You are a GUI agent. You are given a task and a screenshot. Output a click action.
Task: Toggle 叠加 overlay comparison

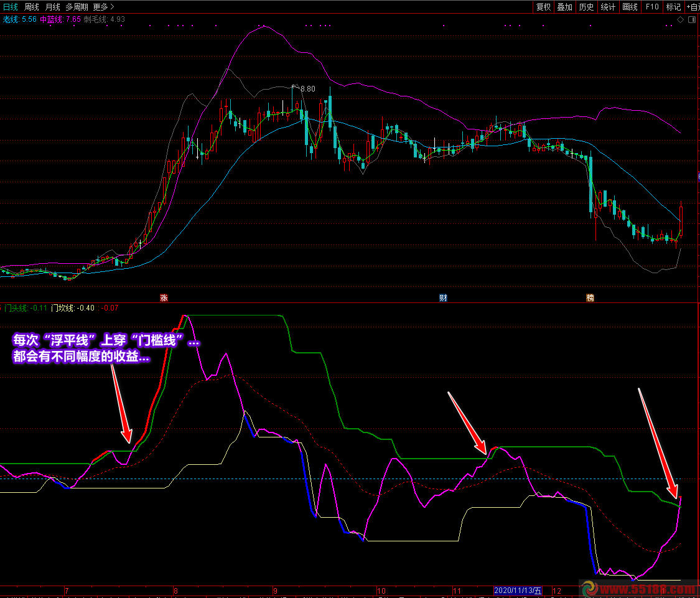point(564,7)
